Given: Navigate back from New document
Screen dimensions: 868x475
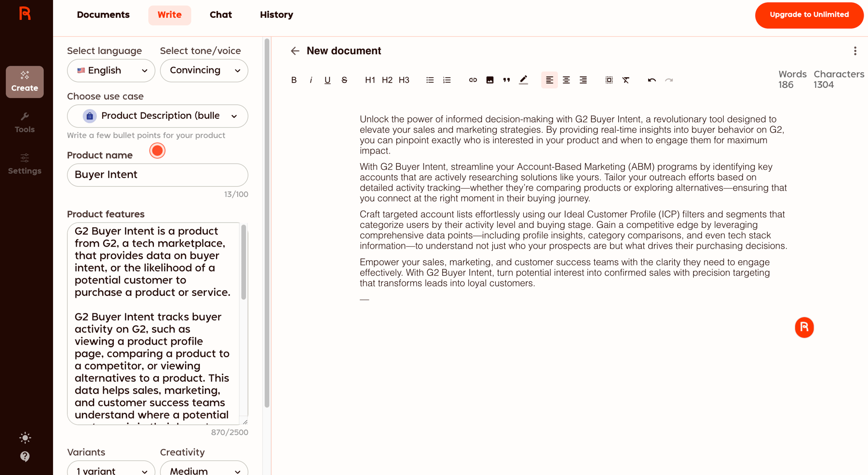Looking at the screenshot, I should click(295, 51).
